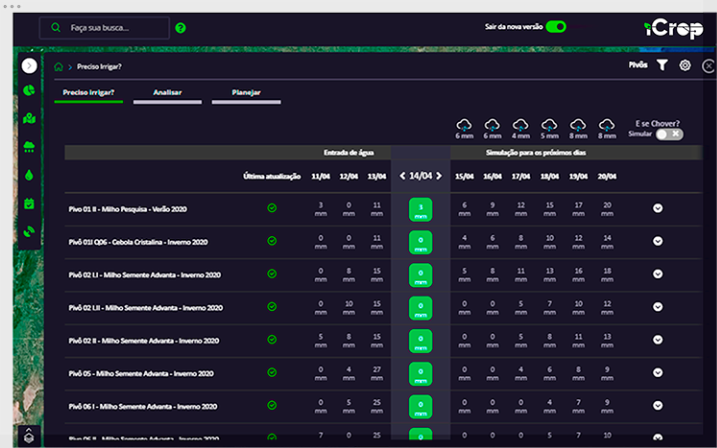Toggle off Sair da nova versão switch

point(556,27)
